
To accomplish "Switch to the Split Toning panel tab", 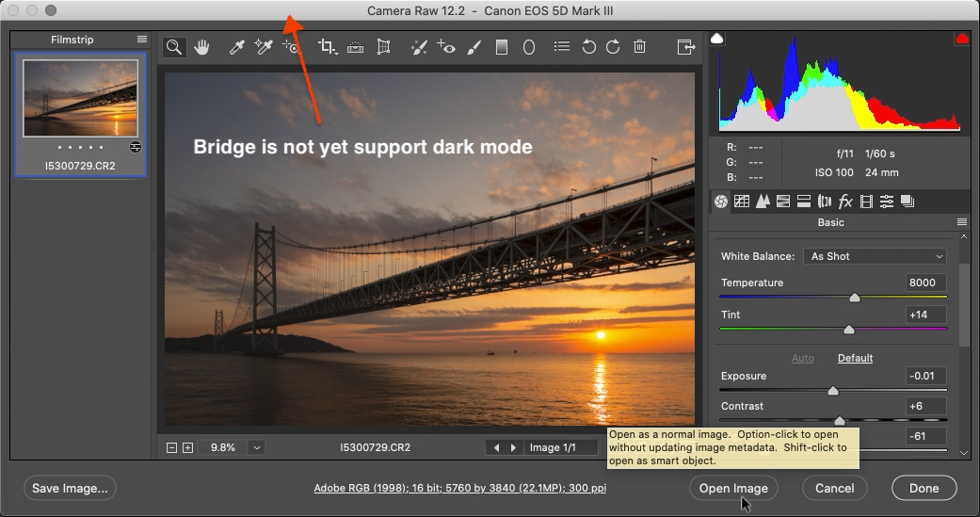I will 804,202.
